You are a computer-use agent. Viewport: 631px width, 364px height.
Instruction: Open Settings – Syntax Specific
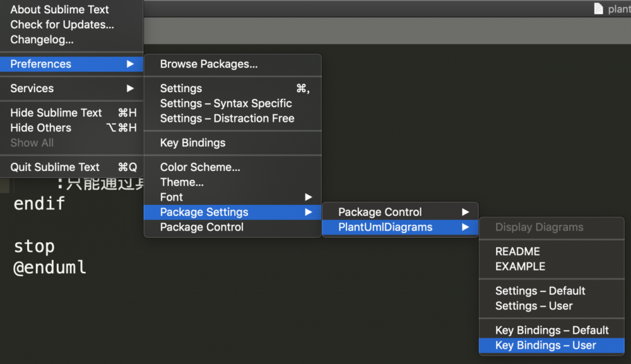click(226, 103)
